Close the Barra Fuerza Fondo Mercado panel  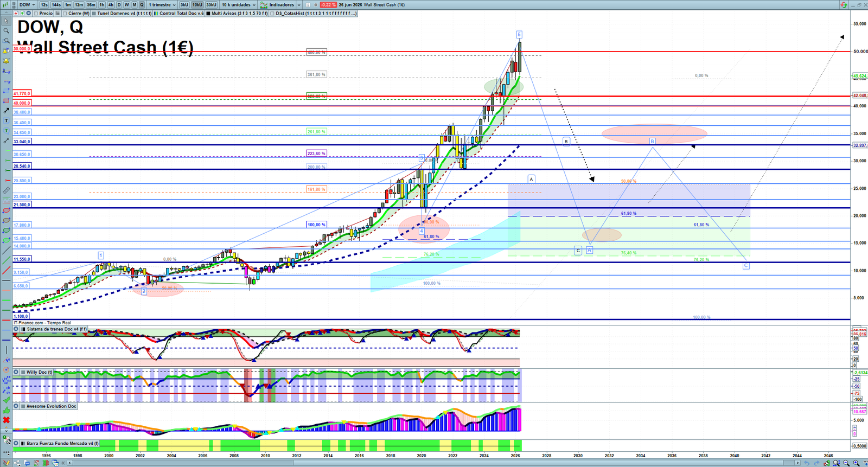click(x=16, y=443)
